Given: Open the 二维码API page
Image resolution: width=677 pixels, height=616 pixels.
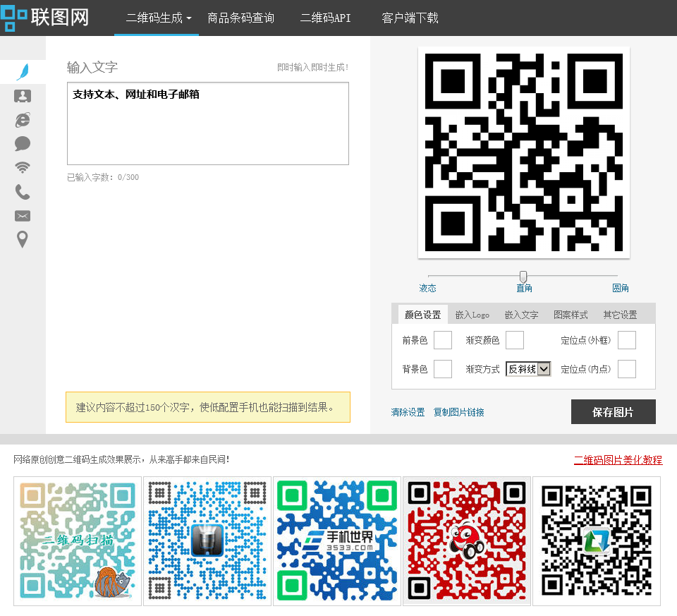Looking at the screenshot, I should (x=326, y=18).
